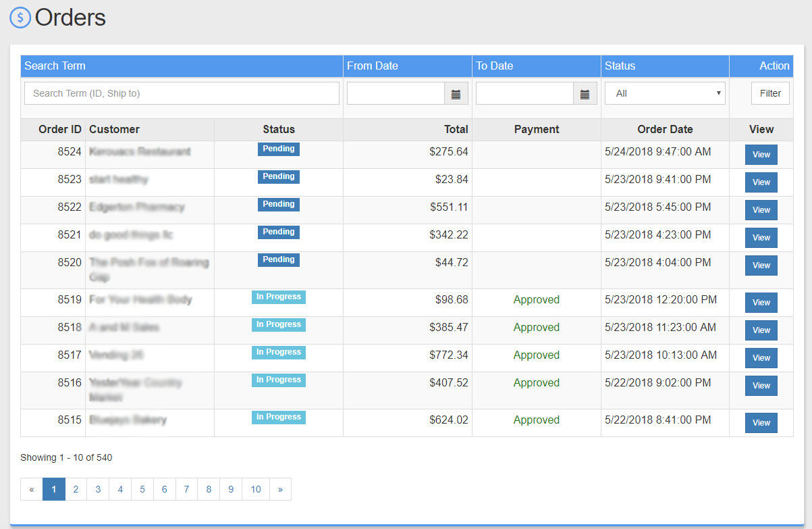Viewport: 812px width, 529px height.
Task: Click In Progress badge for order 8517
Action: pos(278,353)
